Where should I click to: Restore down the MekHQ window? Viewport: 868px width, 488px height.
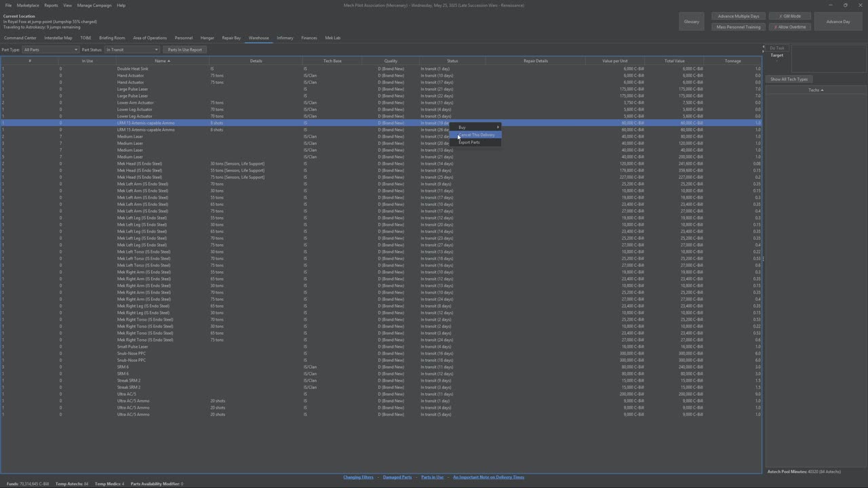pos(846,5)
